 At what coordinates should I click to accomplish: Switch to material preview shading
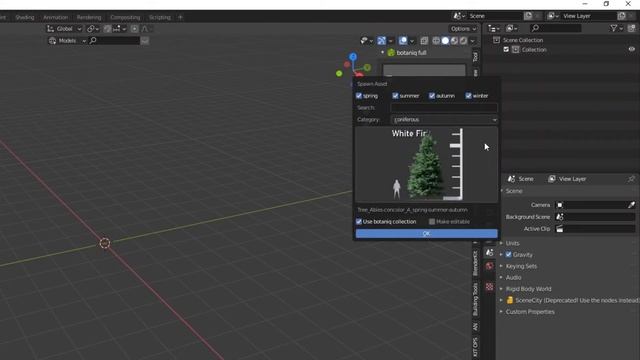[x=454, y=41]
